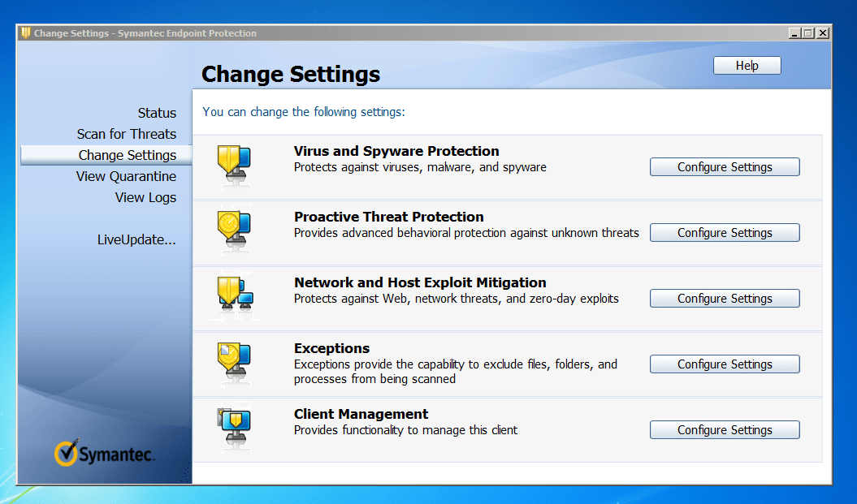This screenshot has height=504, width=857.
Task: Click the Network and Host Exploit Mitigation icon
Action: (x=235, y=294)
